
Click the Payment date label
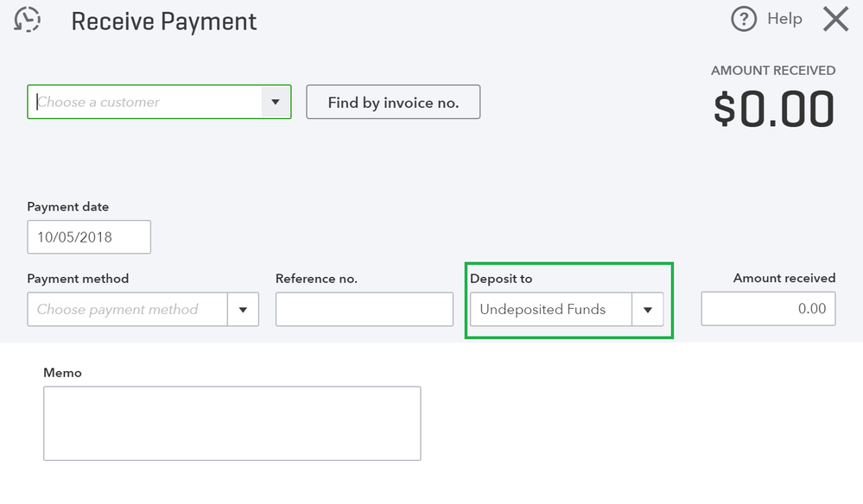(x=67, y=207)
